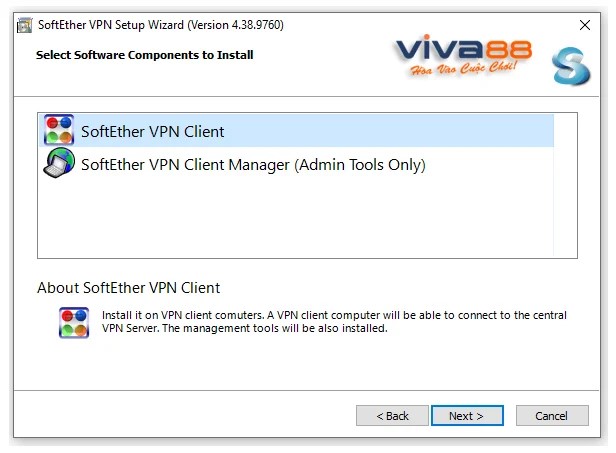
Task: Click the icon beside the About description
Action: [x=74, y=322]
